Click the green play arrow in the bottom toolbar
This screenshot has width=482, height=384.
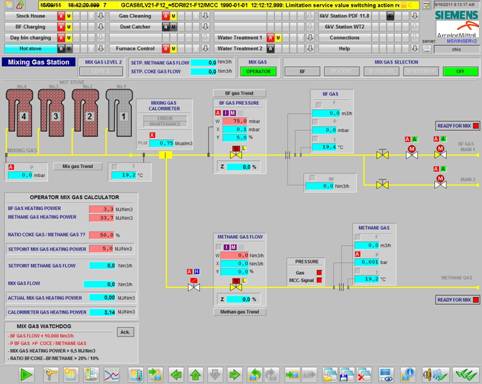point(26,375)
